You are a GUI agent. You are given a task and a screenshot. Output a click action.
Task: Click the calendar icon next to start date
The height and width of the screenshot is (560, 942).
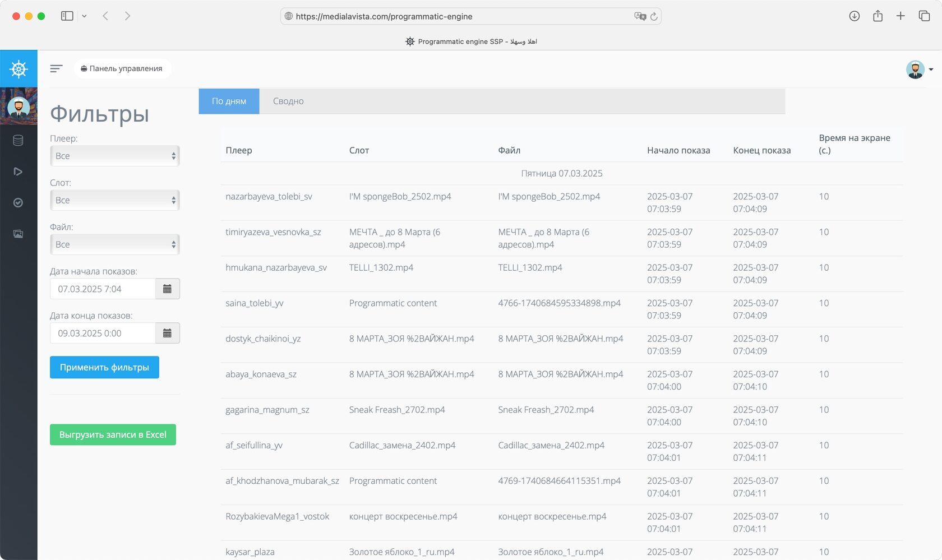click(167, 288)
